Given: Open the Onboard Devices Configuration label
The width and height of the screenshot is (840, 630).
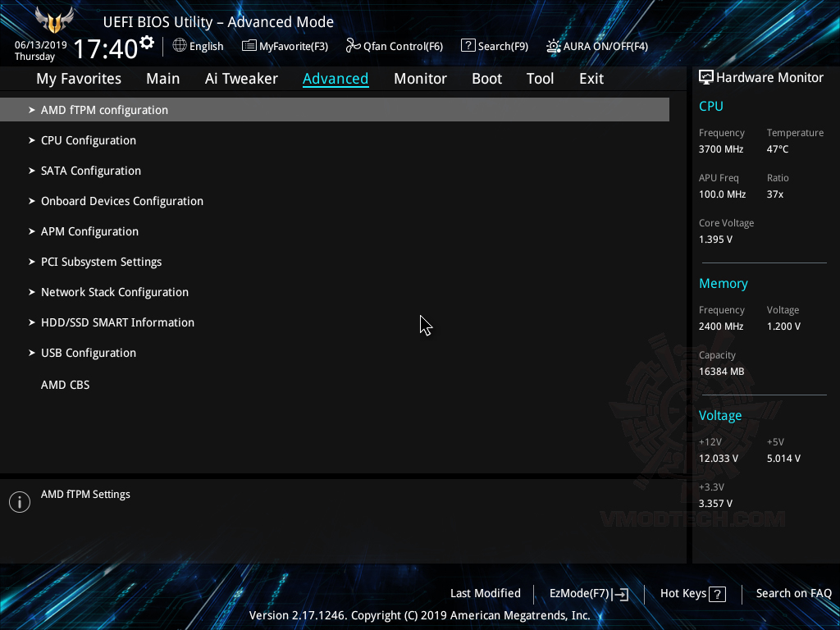Looking at the screenshot, I should pyautogui.click(x=122, y=201).
